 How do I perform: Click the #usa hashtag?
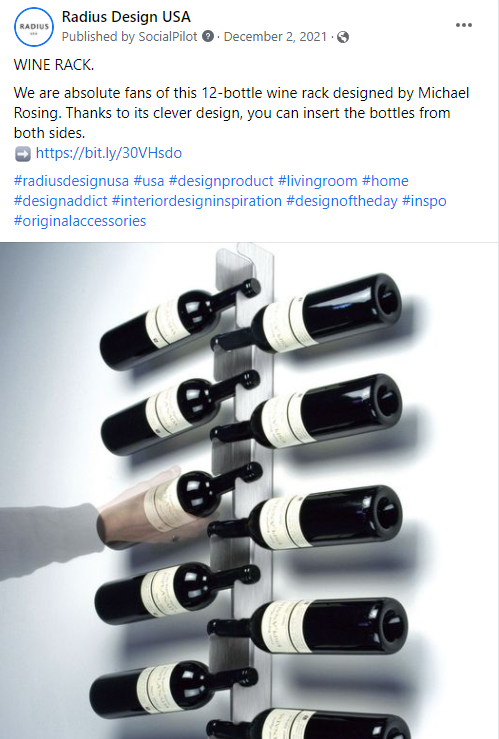coord(149,181)
